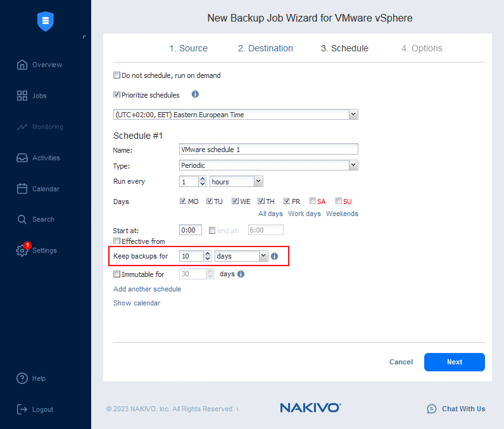Click info icon next to Keep backups for
This screenshot has height=429, width=504.
(274, 256)
